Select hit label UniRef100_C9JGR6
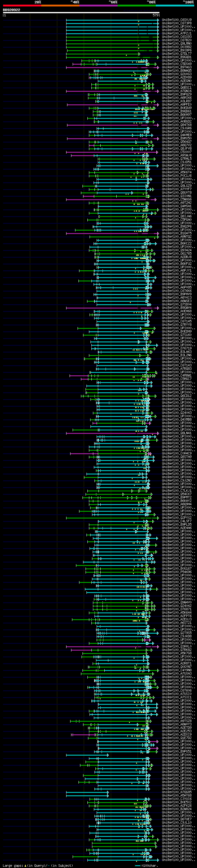This screenshot has width=197, height=868. point(177,128)
